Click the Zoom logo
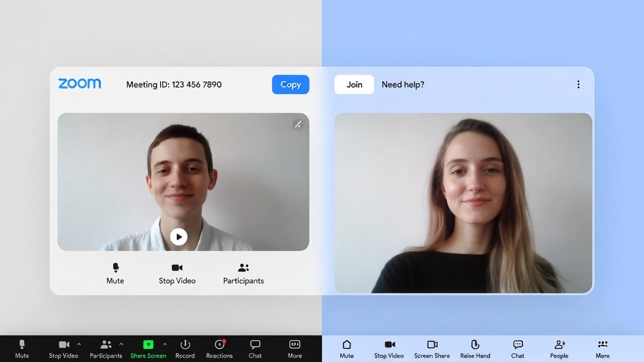The image size is (644, 362). [79, 84]
